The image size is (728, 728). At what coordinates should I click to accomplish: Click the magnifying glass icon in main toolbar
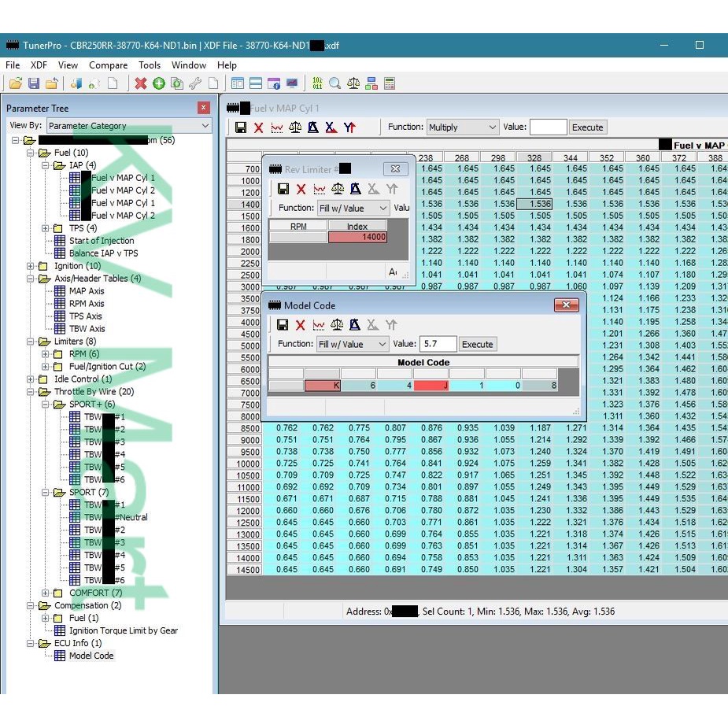point(334,83)
